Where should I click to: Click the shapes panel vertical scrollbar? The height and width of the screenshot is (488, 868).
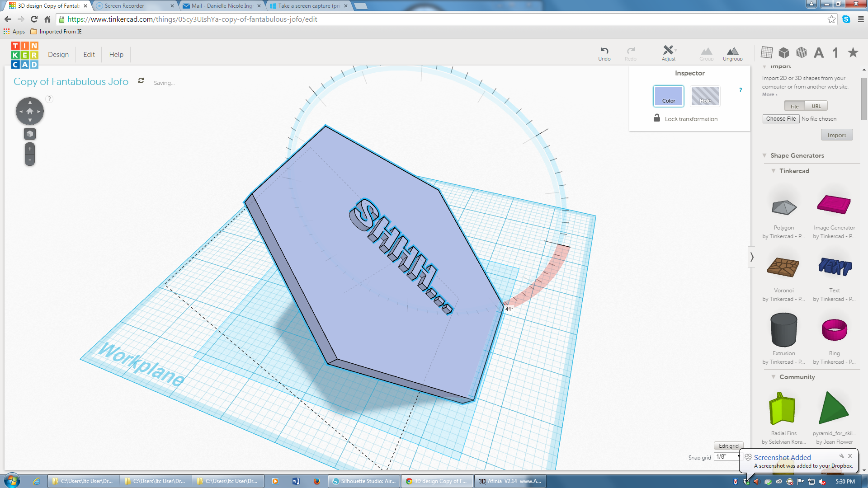[x=864, y=98]
